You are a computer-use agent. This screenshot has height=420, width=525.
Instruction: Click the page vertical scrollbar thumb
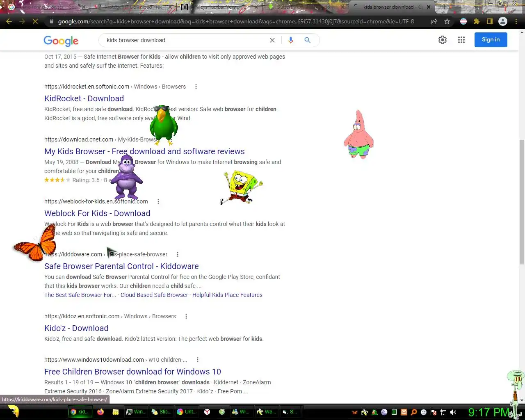click(522, 201)
